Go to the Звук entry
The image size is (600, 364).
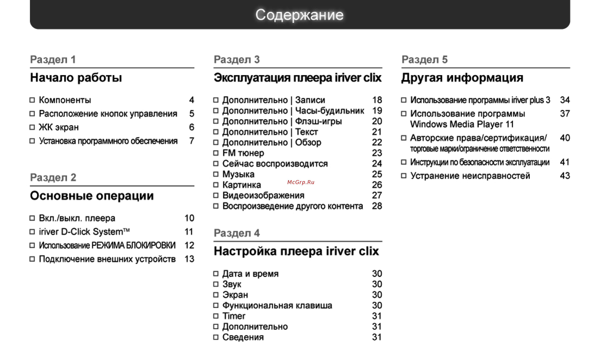pyautogui.click(x=232, y=284)
